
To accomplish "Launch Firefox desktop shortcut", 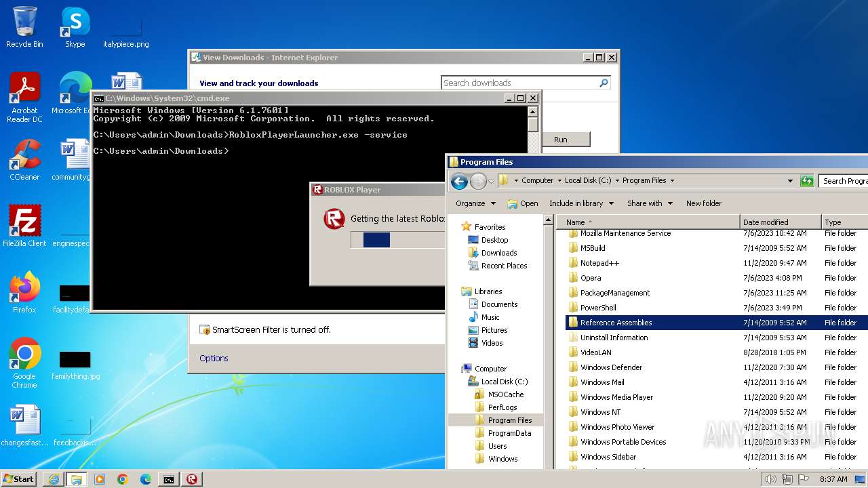I will coord(24,293).
